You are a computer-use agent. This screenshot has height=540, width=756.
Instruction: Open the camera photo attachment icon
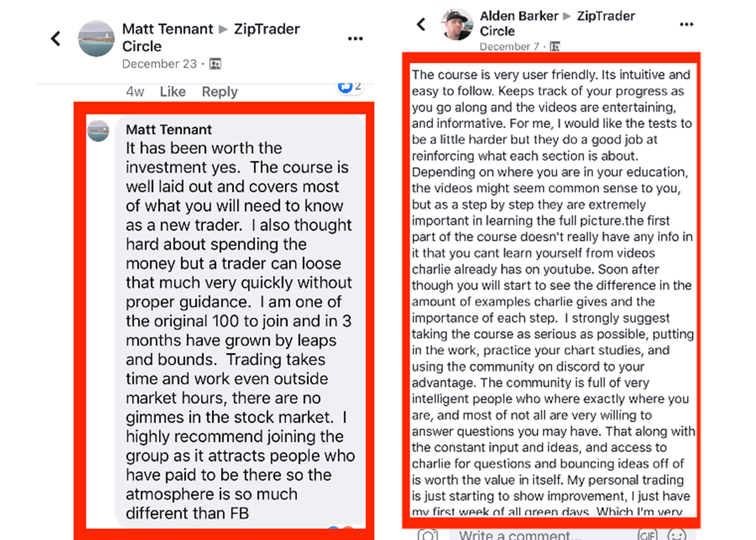click(x=428, y=535)
